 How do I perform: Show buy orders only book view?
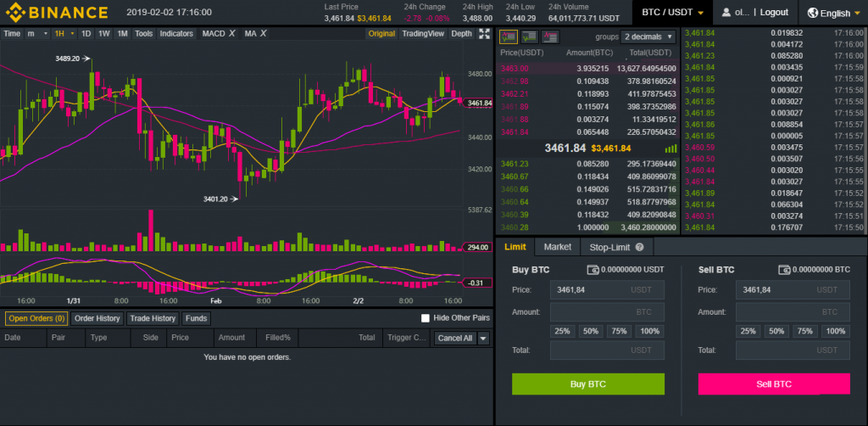click(x=530, y=37)
